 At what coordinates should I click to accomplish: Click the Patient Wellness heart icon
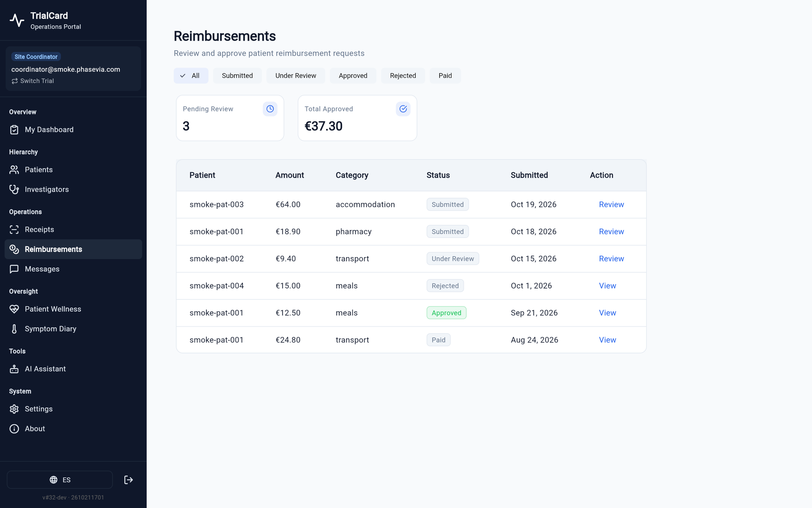[14, 309]
